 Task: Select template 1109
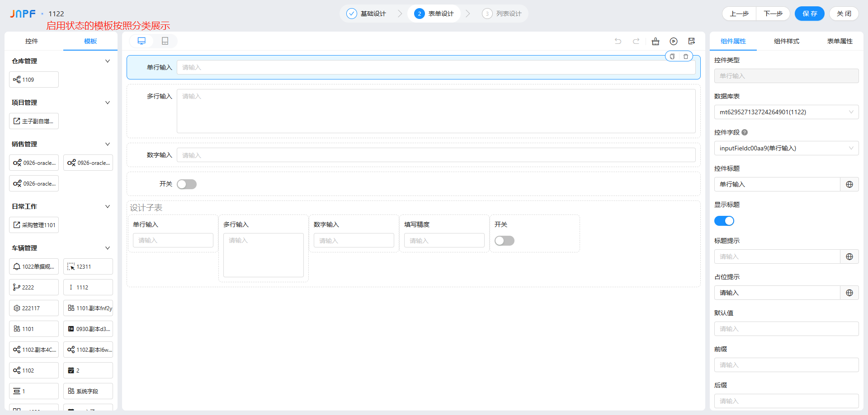34,79
